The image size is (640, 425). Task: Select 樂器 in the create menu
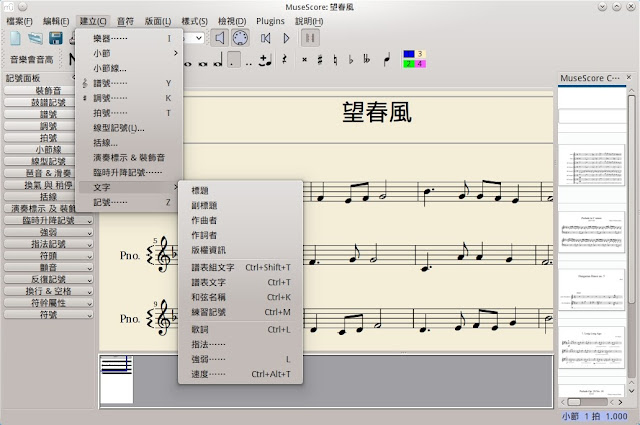click(130, 39)
